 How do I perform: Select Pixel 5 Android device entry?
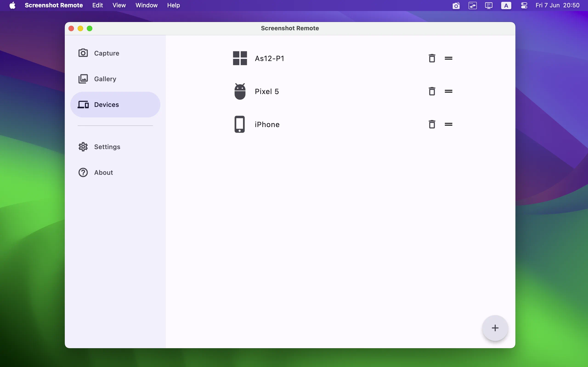click(x=267, y=91)
